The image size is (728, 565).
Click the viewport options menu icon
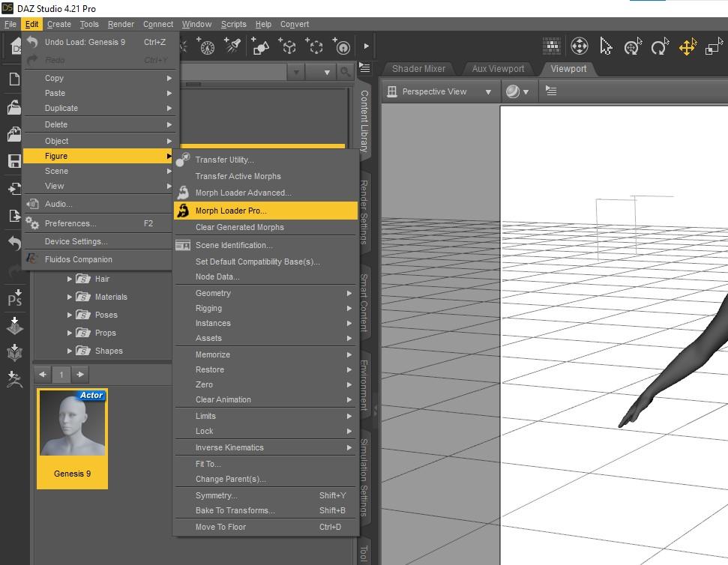click(x=551, y=91)
